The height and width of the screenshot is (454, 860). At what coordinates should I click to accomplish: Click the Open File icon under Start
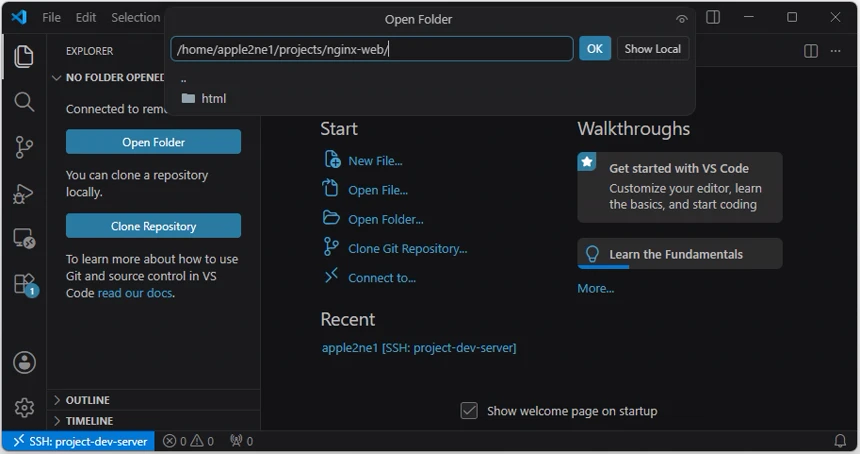click(330, 188)
